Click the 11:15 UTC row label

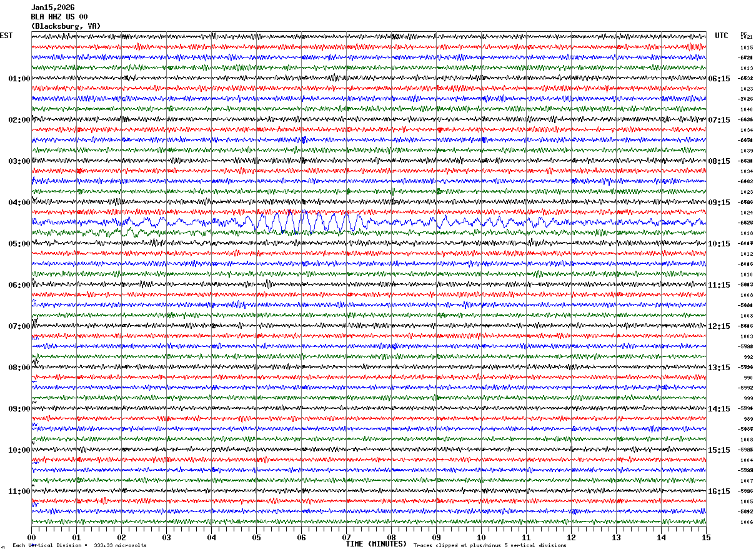pos(719,285)
